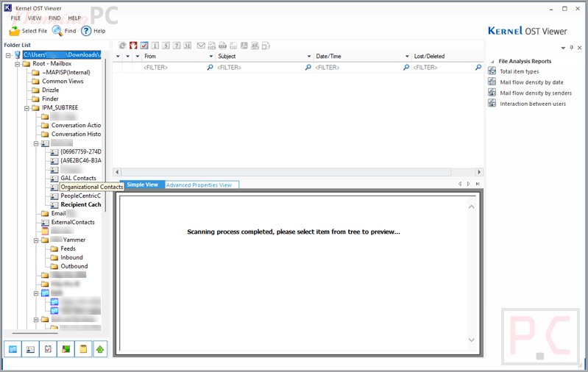
Task: Switch to Simple View tab
Action: [x=143, y=185]
